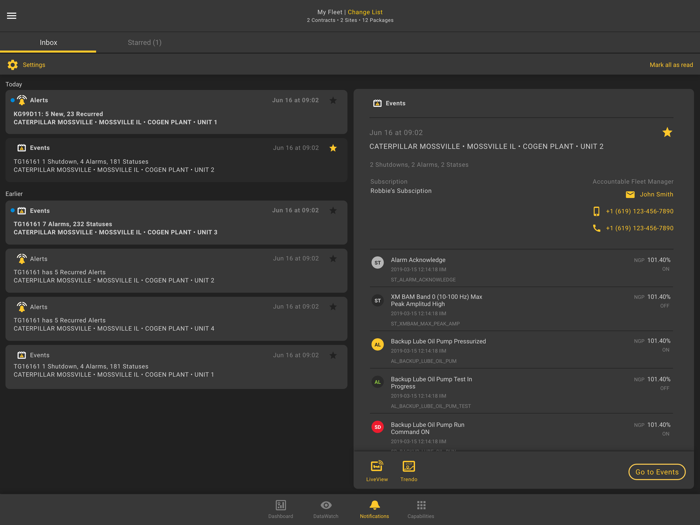Click the landline number next to handset icon

coord(639,228)
